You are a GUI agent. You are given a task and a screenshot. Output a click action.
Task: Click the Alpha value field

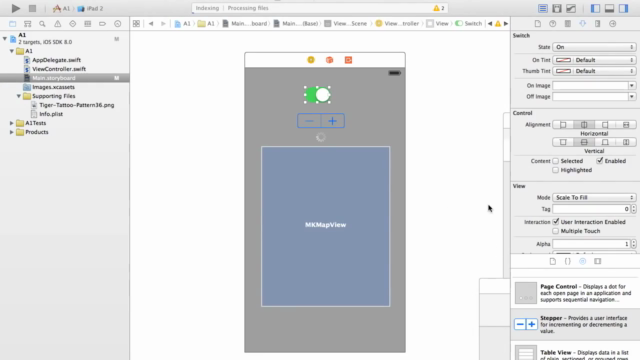click(591, 244)
